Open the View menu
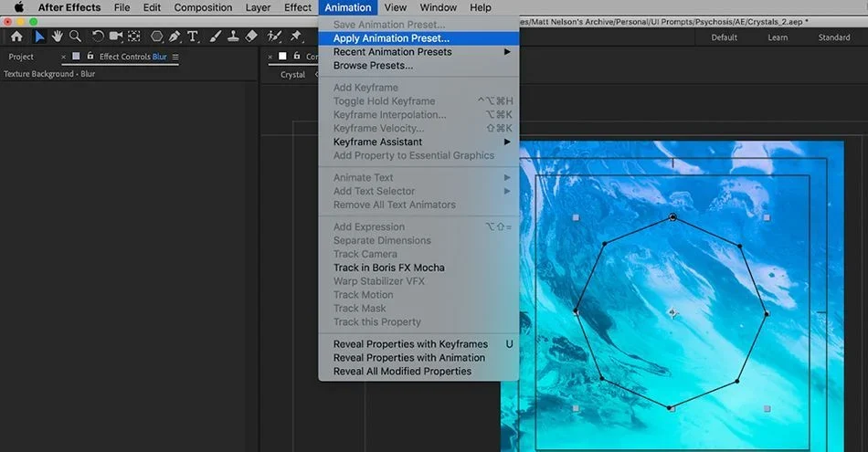 [x=396, y=7]
